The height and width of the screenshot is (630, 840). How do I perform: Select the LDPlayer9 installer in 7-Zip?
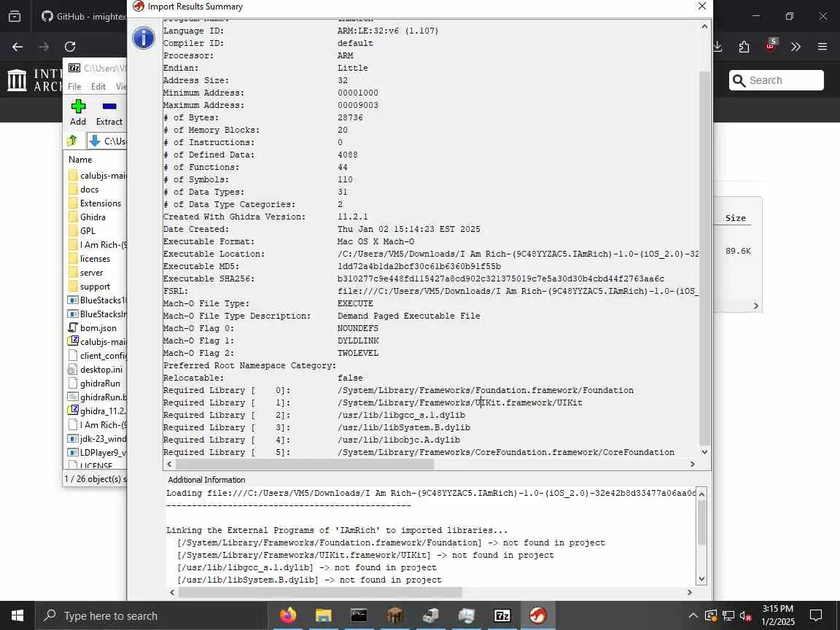coord(103,453)
